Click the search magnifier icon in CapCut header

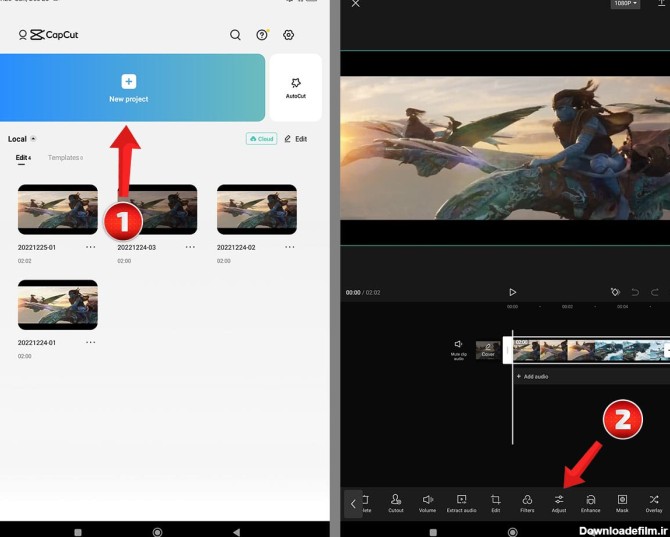235,35
